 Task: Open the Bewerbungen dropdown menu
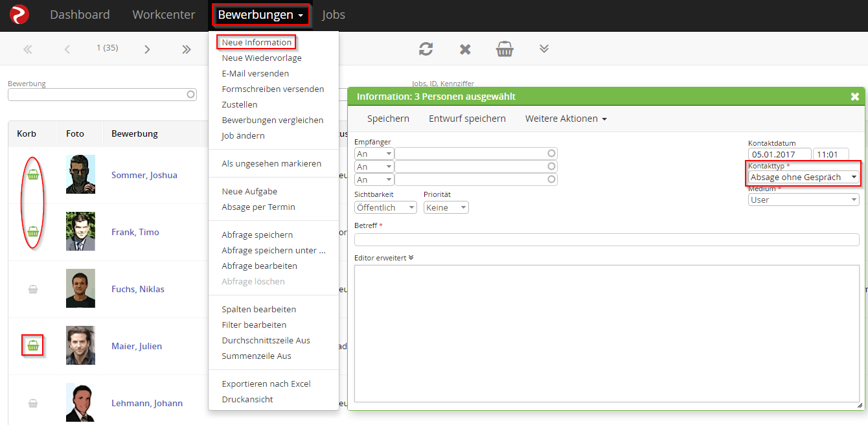pos(261,14)
